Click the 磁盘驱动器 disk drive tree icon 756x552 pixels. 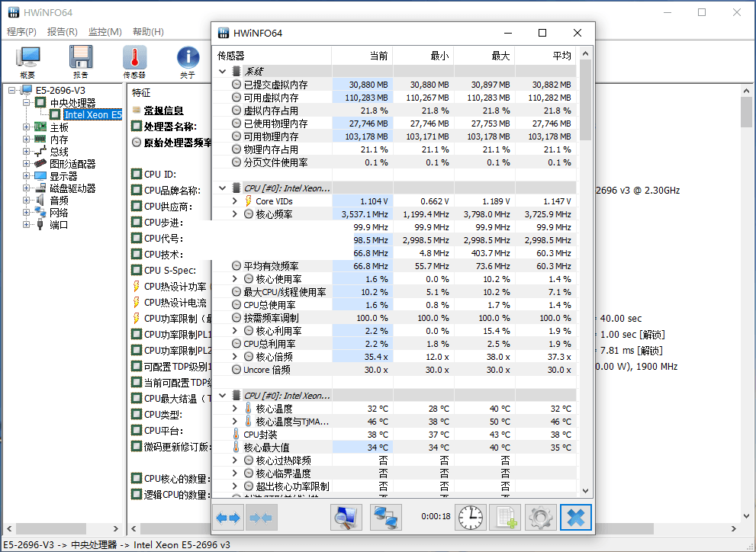point(40,188)
